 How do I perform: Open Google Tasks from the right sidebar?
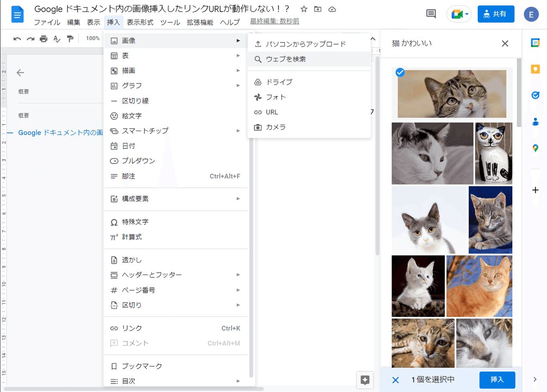pos(535,95)
